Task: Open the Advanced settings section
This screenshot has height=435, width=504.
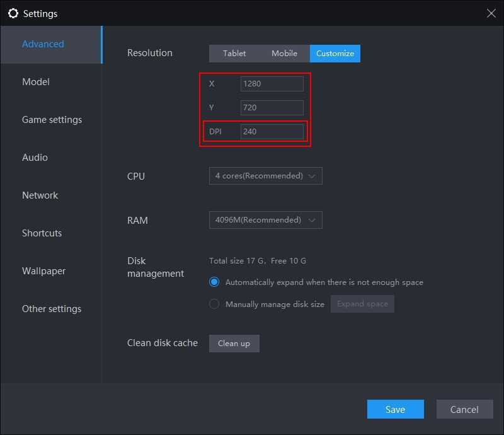Action: click(52, 44)
